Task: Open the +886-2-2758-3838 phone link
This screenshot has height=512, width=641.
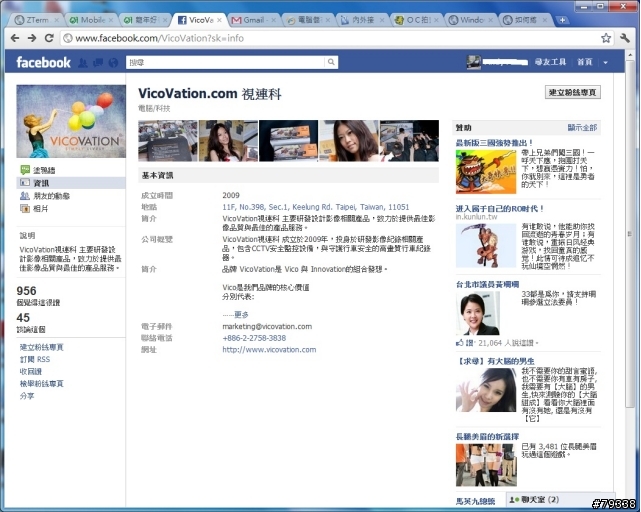Action: [254, 338]
